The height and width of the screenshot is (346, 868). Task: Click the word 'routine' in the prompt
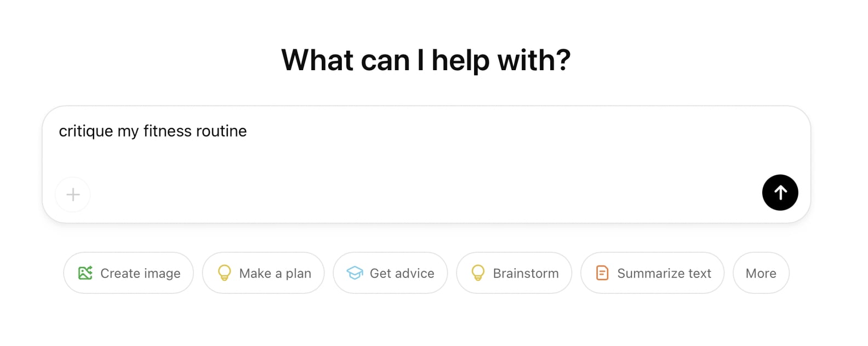pos(222,131)
